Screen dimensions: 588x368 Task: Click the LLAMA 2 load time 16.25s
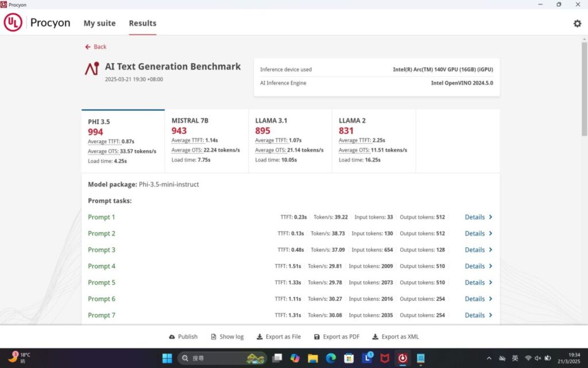coord(359,160)
